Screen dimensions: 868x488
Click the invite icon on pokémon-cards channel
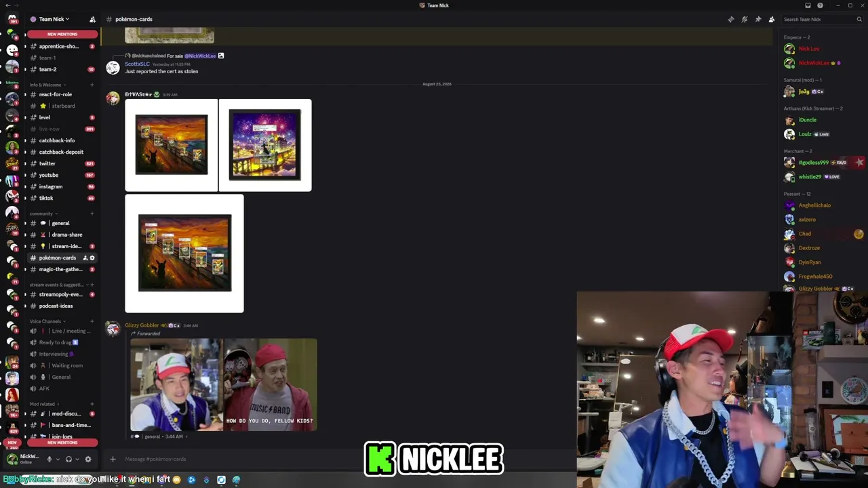[x=85, y=258]
